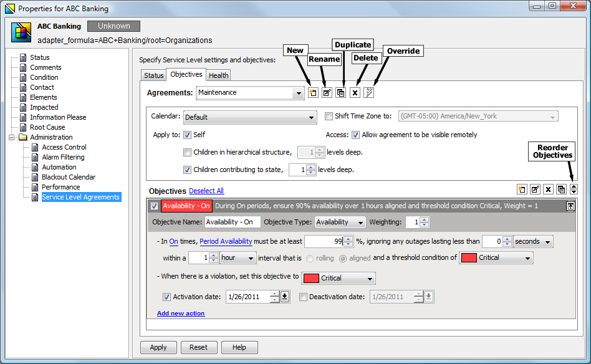Open the Activation date calendar picker

pos(284,297)
